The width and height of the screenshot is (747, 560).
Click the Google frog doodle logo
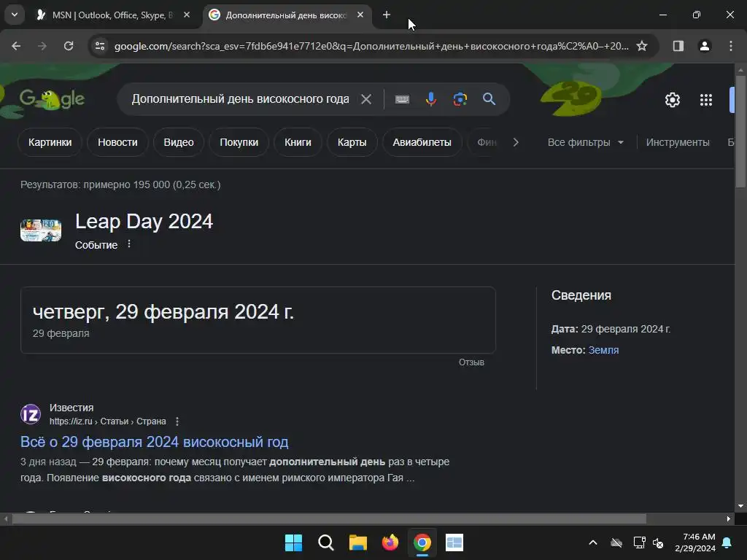tap(52, 99)
